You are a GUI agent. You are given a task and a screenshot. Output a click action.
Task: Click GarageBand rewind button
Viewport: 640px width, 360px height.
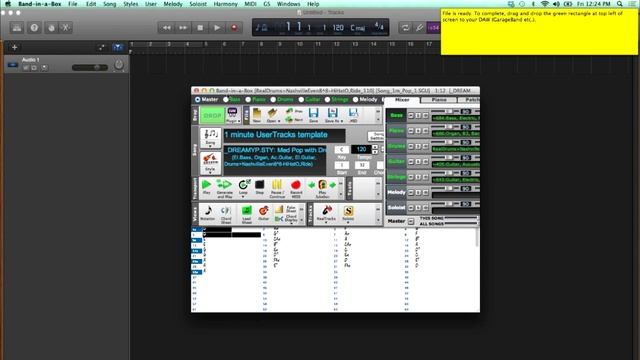166,28
